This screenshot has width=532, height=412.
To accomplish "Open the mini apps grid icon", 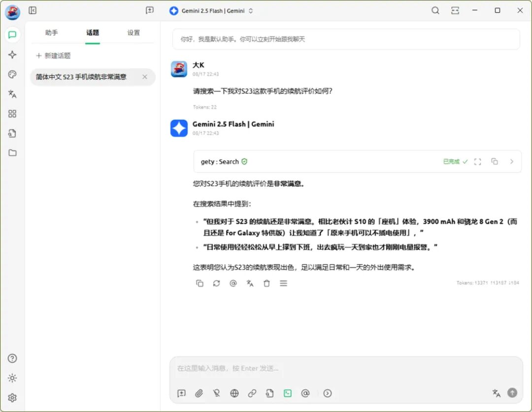I will tap(12, 114).
